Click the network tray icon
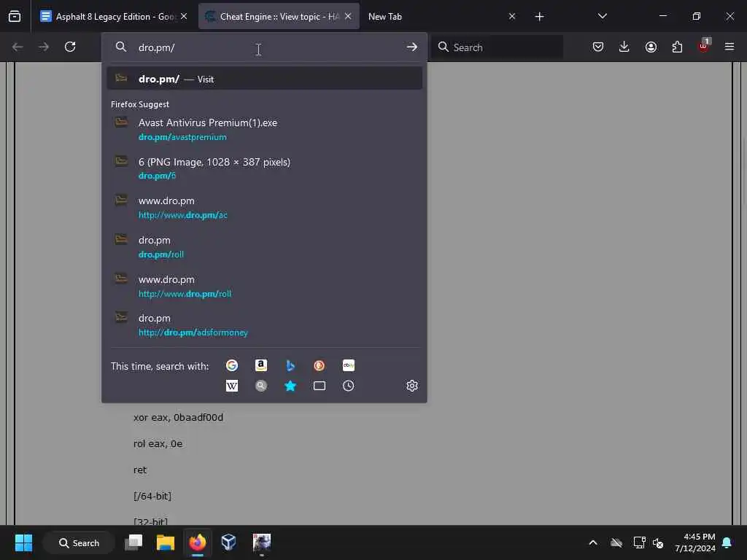This screenshot has height=560, width=747. [x=639, y=542]
